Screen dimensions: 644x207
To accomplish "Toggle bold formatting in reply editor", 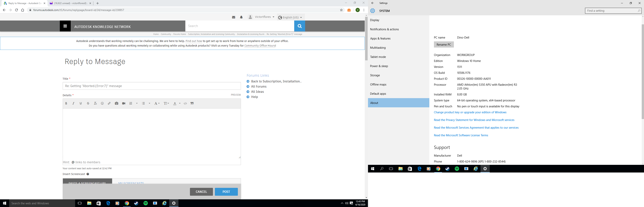I will point(66,103).
